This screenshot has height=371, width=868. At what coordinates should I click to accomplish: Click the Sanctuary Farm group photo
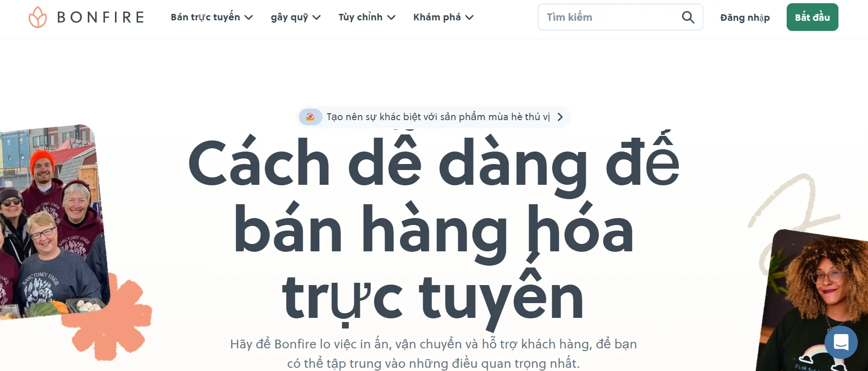pos(51,222)
